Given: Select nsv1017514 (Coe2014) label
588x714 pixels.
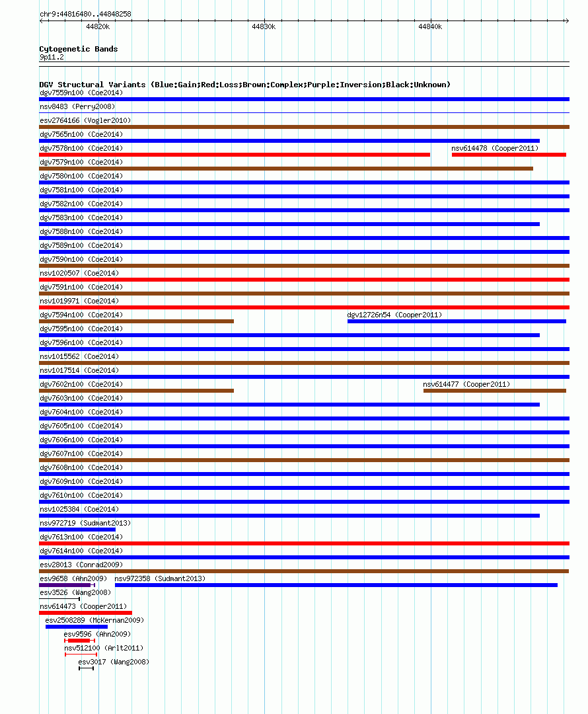Looking at the screenshot, I should [x=79, y=371].
